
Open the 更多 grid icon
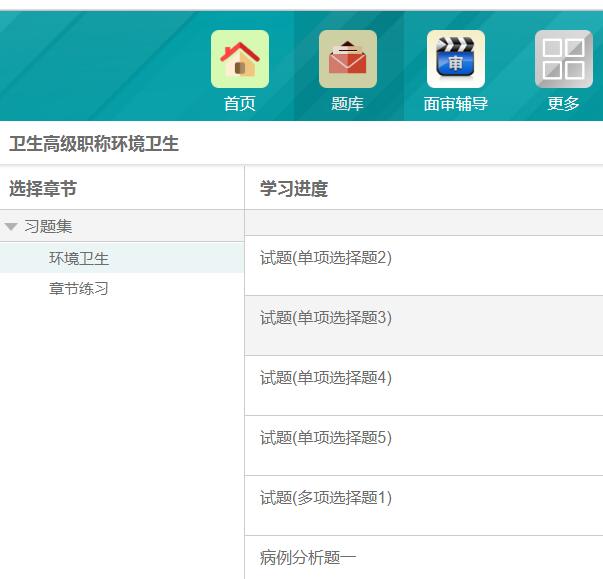[x=563, y=59]
